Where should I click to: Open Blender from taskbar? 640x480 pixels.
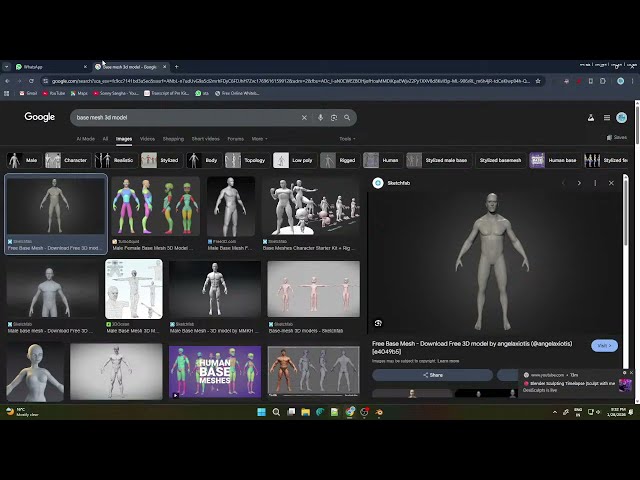click(379, 412)
